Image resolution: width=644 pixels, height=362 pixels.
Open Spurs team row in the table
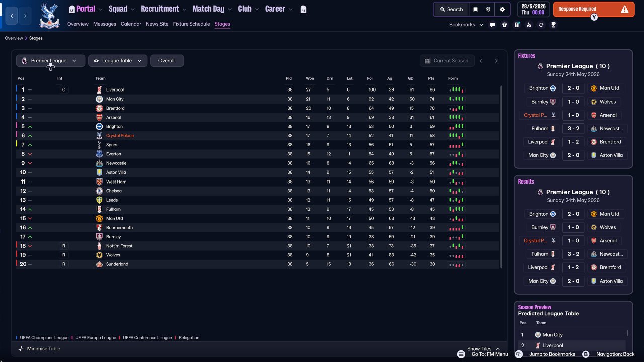pos(258,145)
